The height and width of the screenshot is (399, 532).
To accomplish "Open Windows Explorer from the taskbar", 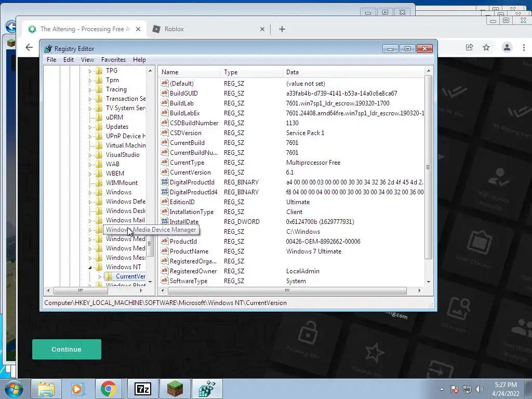I will coord(46,389).
